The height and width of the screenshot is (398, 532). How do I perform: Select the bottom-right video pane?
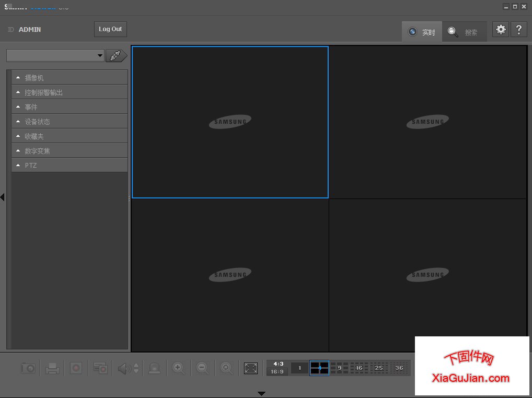427,275
